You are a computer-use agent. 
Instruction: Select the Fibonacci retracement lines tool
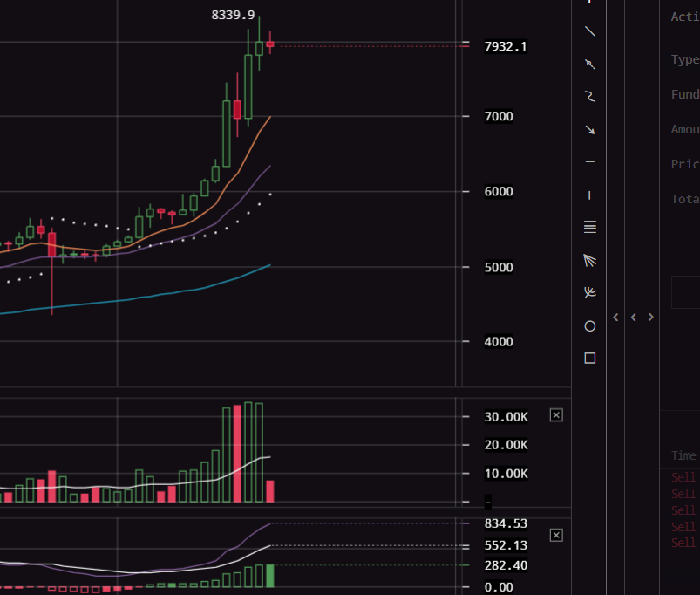(590, 227)
